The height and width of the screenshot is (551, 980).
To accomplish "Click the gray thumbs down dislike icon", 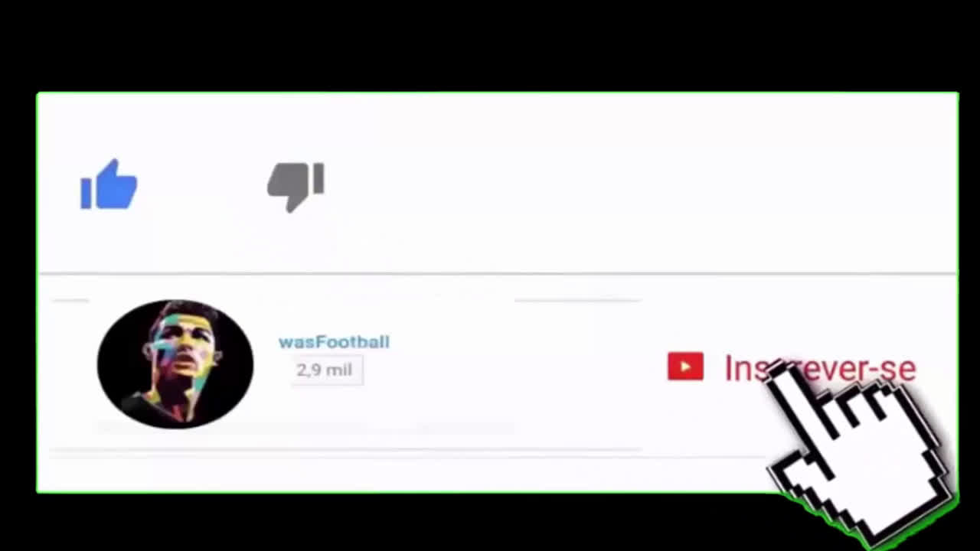I will pyautogui.click(x=296, y=187).
